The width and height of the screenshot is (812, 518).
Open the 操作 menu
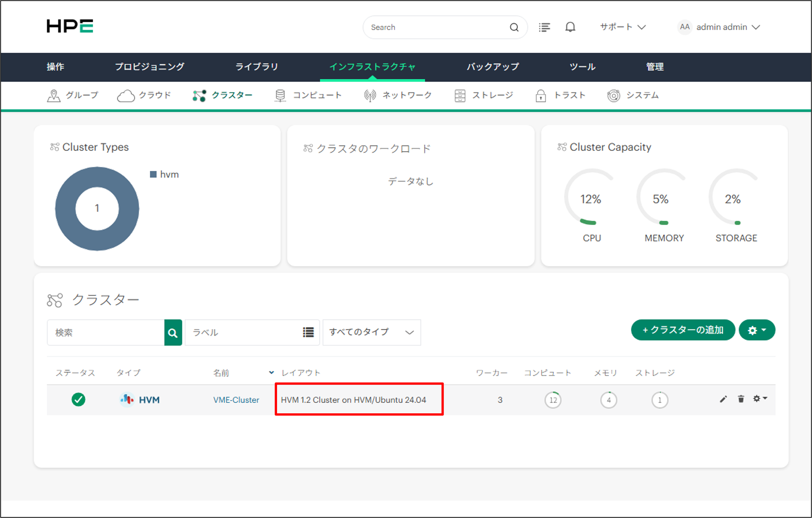click(x=56, y=67)
